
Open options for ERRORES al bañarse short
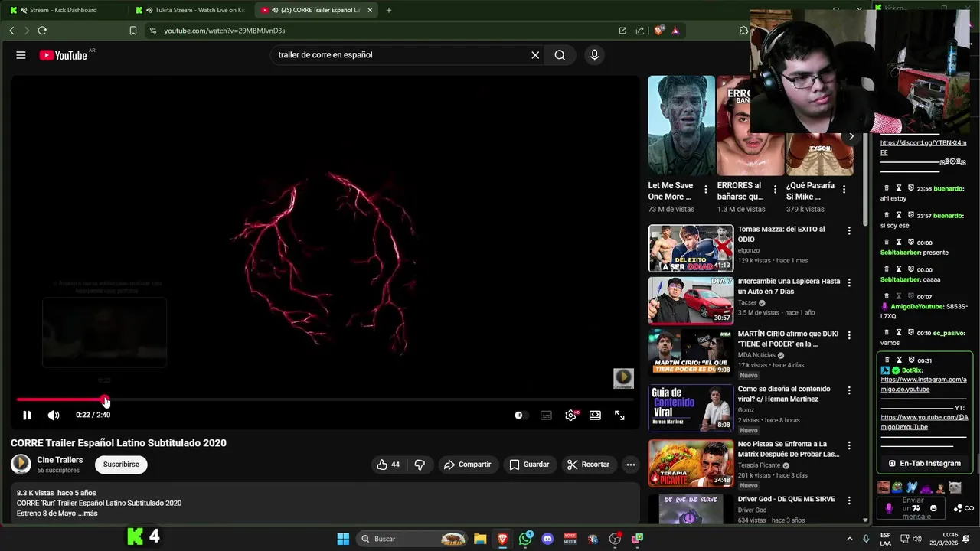[775, 190]
